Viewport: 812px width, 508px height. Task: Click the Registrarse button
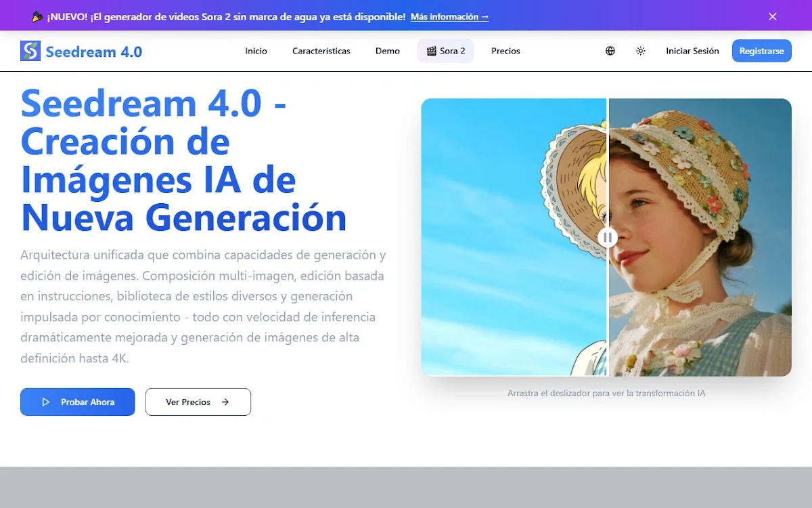[x=762, y=51]
